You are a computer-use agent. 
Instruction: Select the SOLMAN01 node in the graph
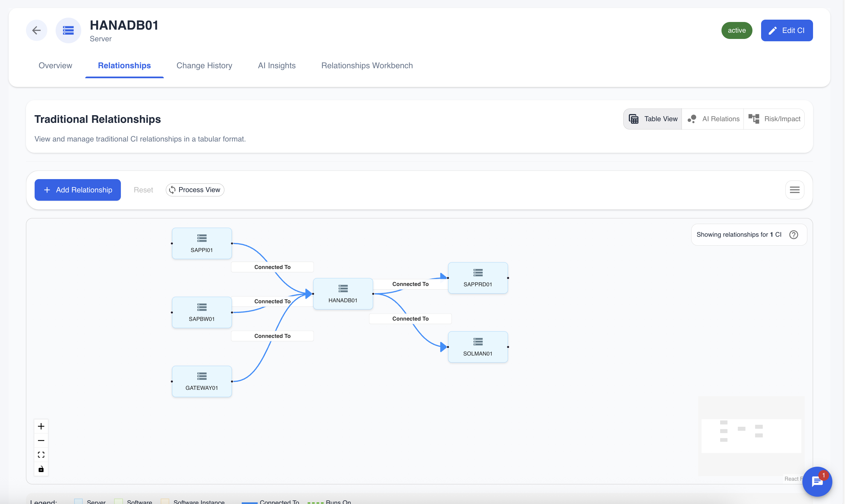[478, 347]
